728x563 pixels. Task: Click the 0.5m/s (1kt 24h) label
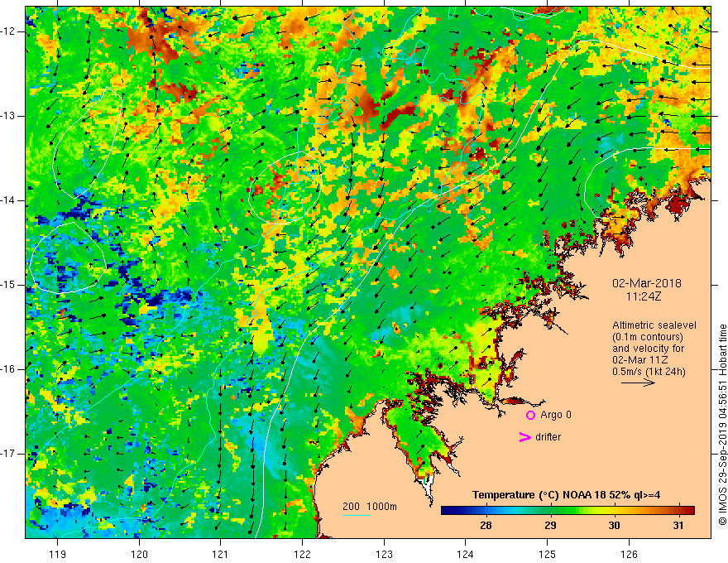coord(649,372)
